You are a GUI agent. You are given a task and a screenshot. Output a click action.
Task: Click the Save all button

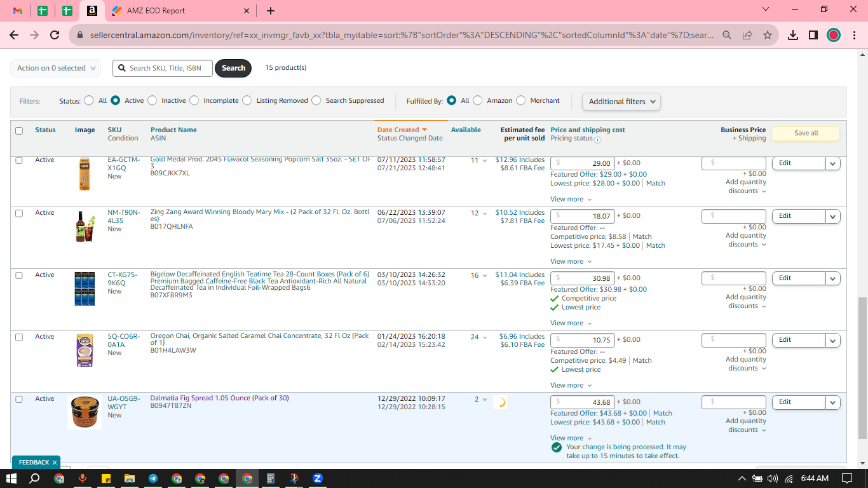[806, 133]
